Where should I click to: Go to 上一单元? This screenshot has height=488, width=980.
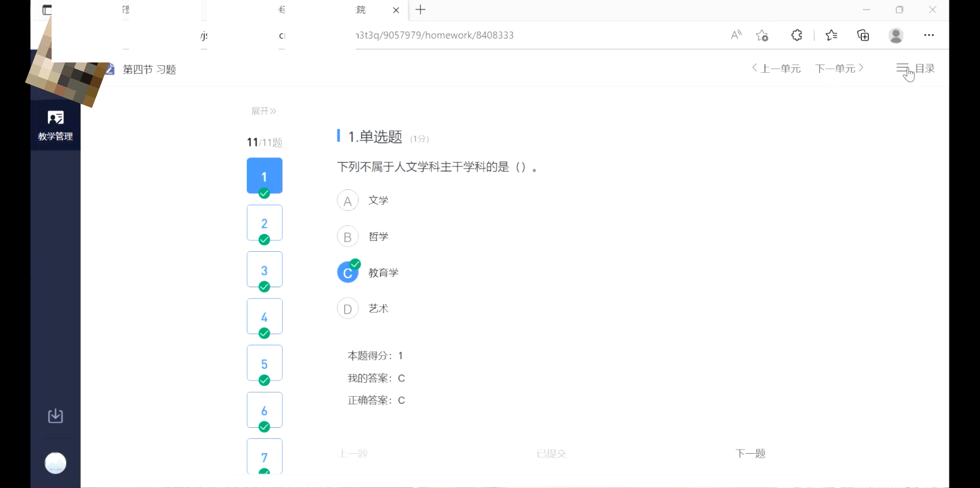776,69
